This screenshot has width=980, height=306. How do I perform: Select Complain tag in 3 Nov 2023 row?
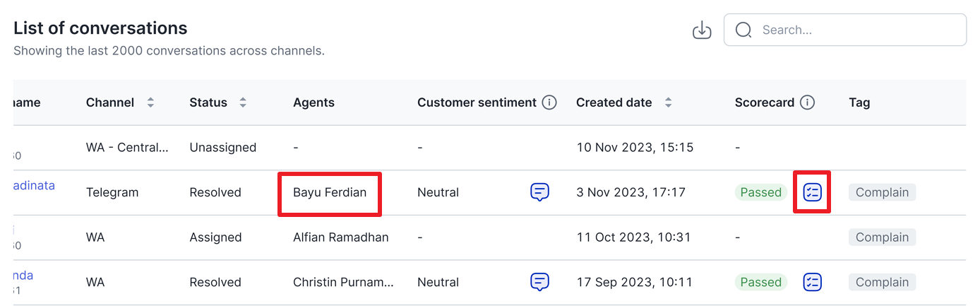point(882,192)
